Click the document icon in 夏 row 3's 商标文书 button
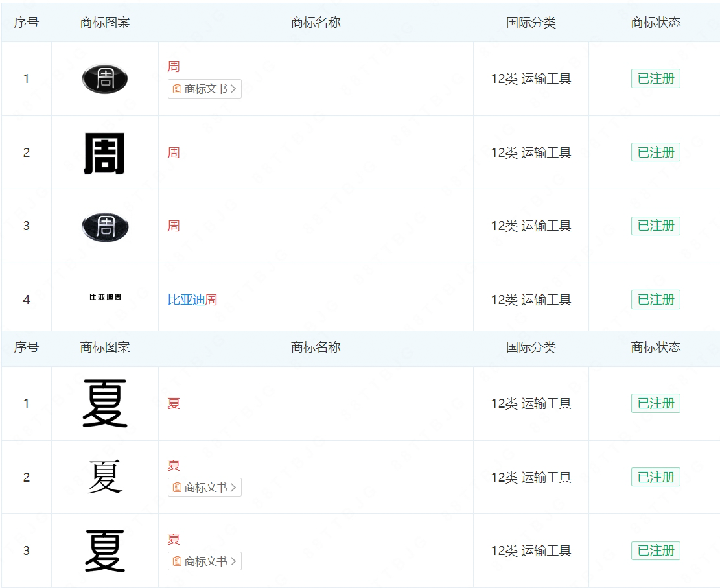720x588 pixels. pyautogui.click(x=177, y=561)
